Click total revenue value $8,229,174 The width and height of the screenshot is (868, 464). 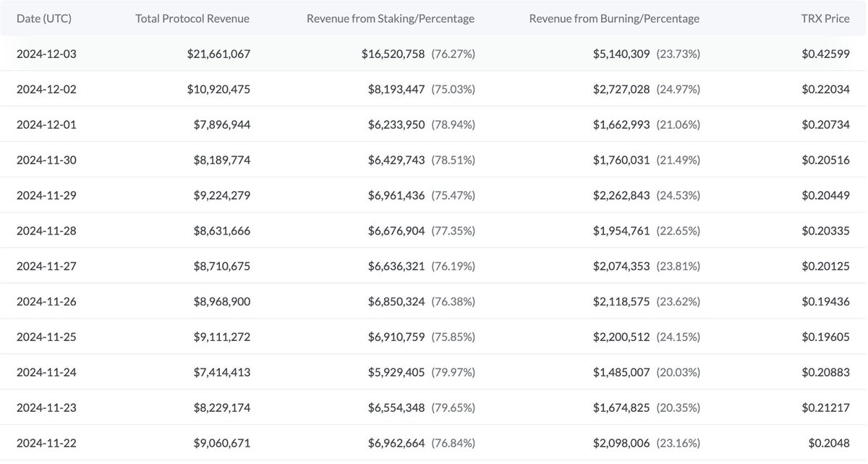222,408
